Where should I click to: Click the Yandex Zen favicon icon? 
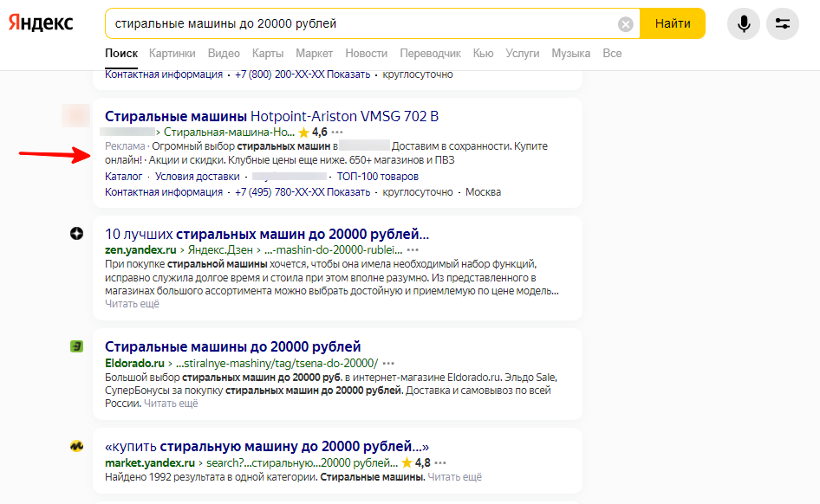click(x=76, y=234)
